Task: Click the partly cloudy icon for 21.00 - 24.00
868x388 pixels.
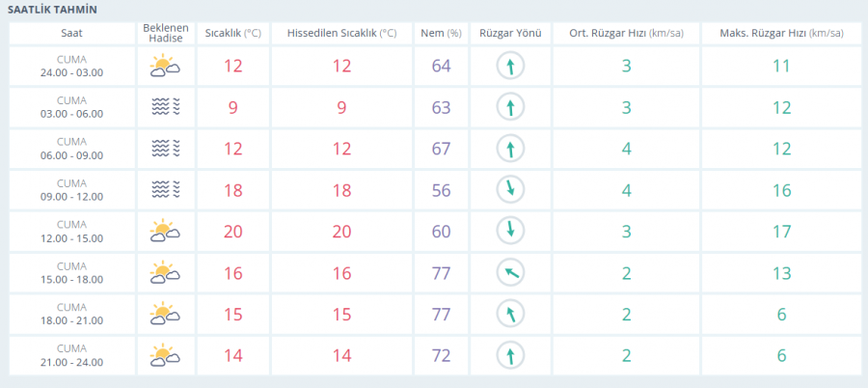Action: [x=165, y=356]
